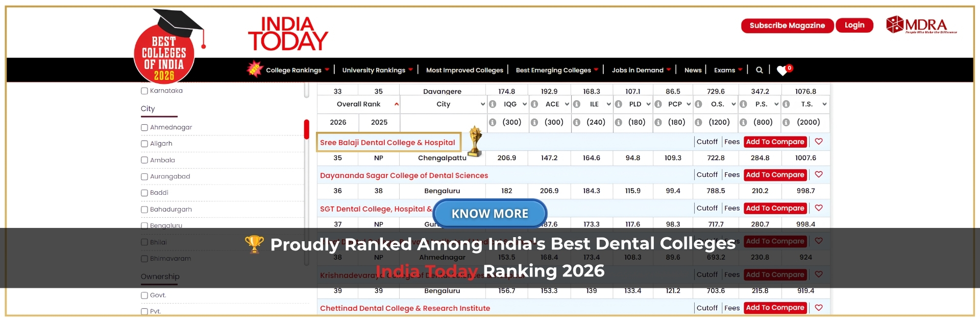The width and height of the screenshot is (980, 322).
Task: Open the Jobs in Demand menu
Action: pos(641,70)
